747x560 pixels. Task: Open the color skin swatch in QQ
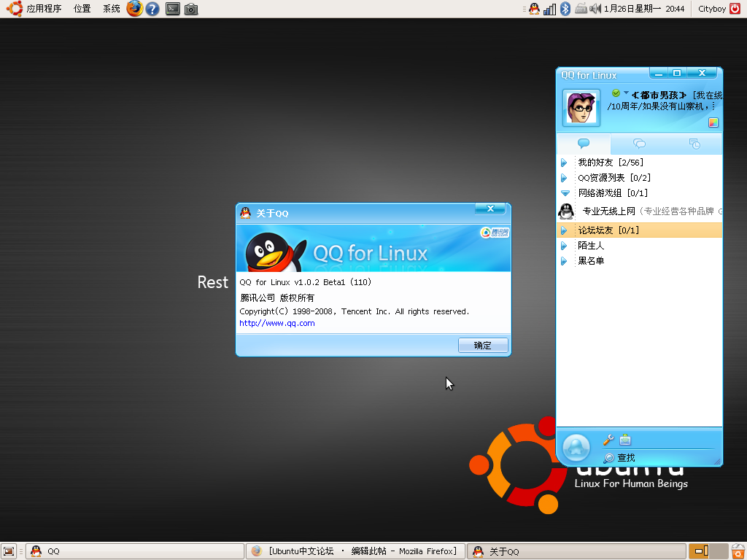pos(713,122)
